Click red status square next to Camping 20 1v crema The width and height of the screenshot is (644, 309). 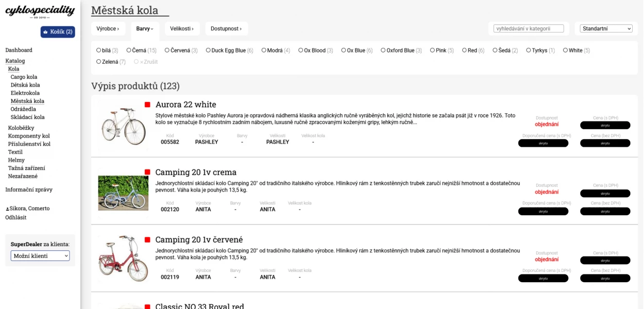(147, 172)
